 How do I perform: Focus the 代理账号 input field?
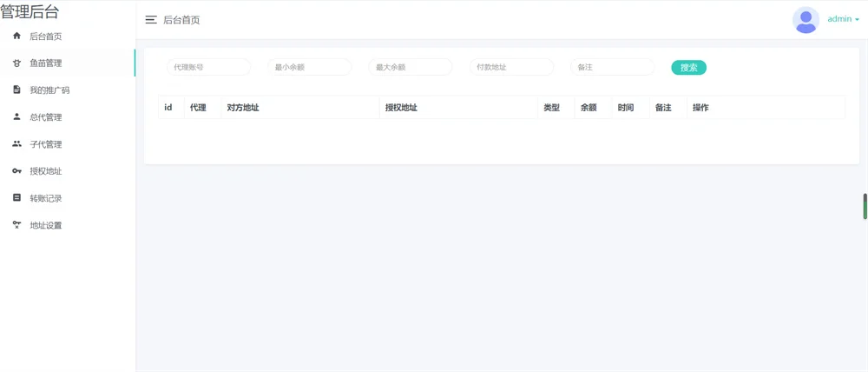tap(208, 67)
